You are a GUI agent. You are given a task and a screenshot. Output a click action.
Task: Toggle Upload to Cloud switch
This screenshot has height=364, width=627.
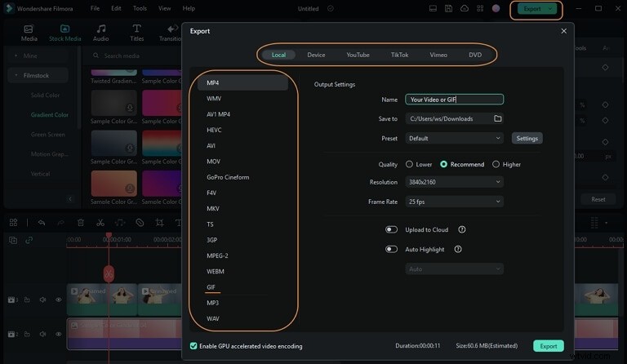coord(391,230)
